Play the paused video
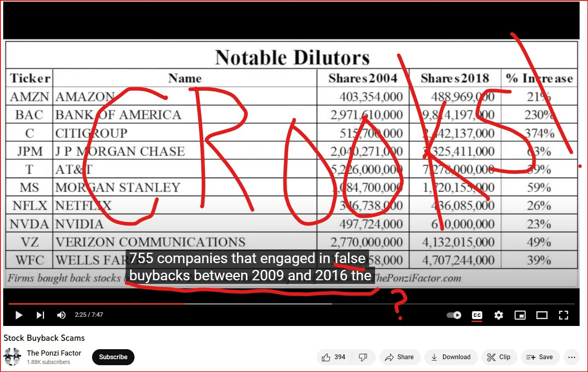Image resolution: width=588 pixels, height=372 pixels. tap(18, 315)
